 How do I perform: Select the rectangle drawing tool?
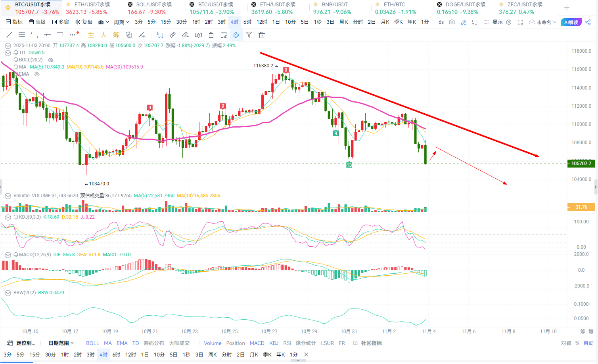[60, 35]
